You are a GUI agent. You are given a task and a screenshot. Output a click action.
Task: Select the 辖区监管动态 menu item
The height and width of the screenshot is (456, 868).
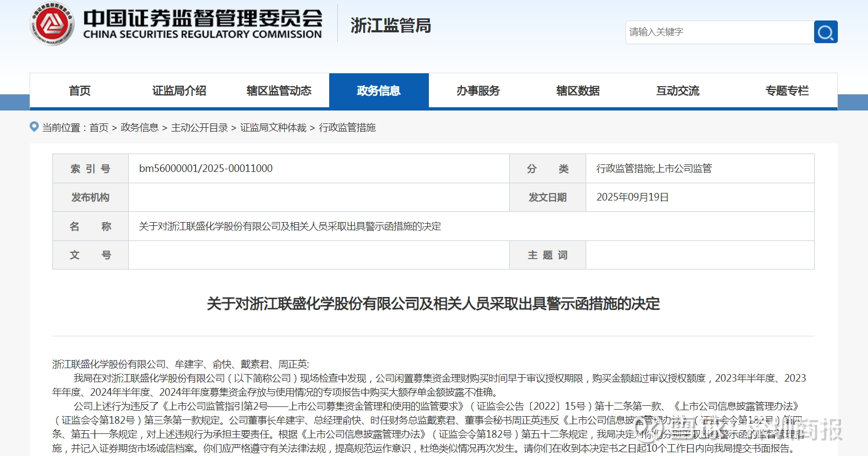(279, 91)
